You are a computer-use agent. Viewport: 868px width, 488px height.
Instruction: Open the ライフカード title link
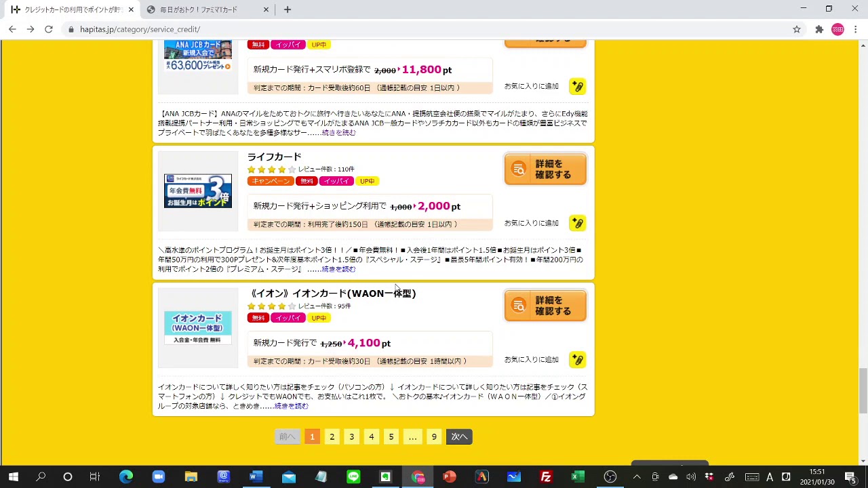coord(274,157)
